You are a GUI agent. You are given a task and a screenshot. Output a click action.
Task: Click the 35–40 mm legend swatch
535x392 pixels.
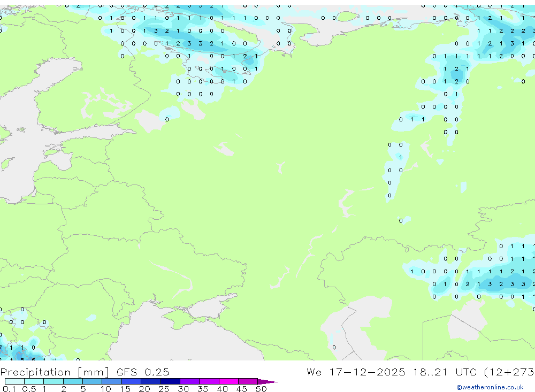209,381
